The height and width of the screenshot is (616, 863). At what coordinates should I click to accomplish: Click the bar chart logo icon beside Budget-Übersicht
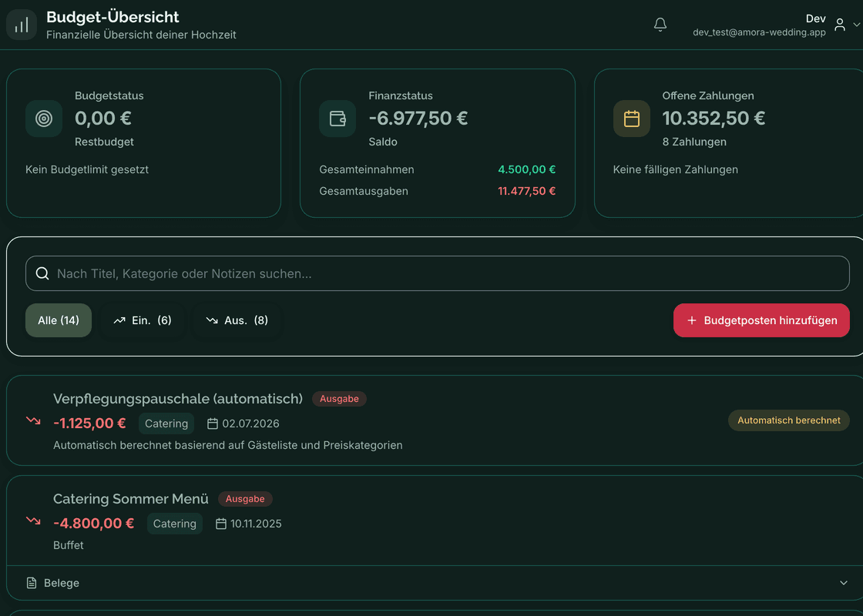click(22, 25)
